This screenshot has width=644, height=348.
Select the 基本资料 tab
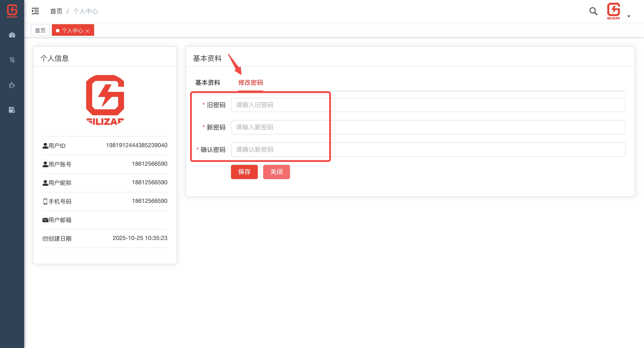pos(208,83)
